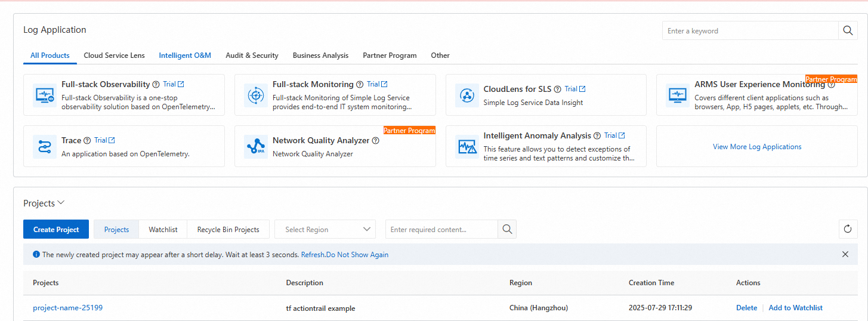The height and width of the screenshot is (321, 868).
Task: Expand the Select Region dropdown
Action: (x=325, y=229)
